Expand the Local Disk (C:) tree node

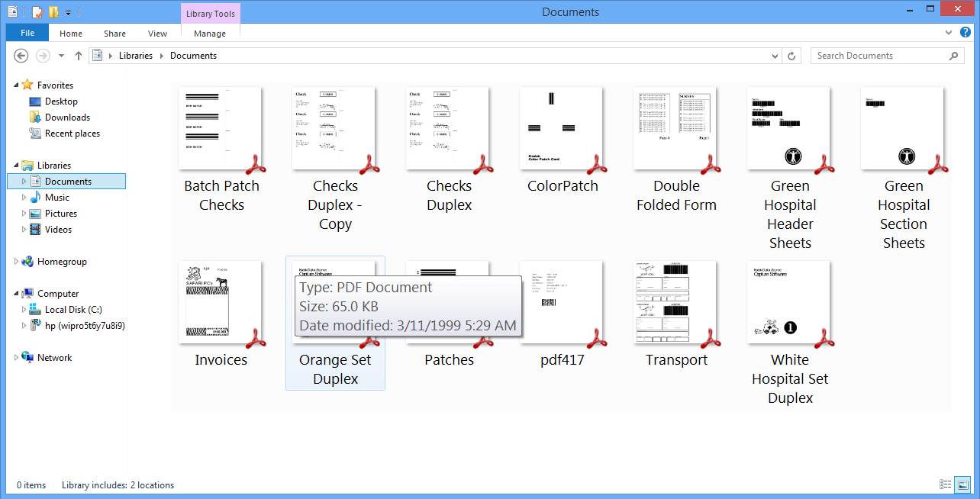coord(24,309)
